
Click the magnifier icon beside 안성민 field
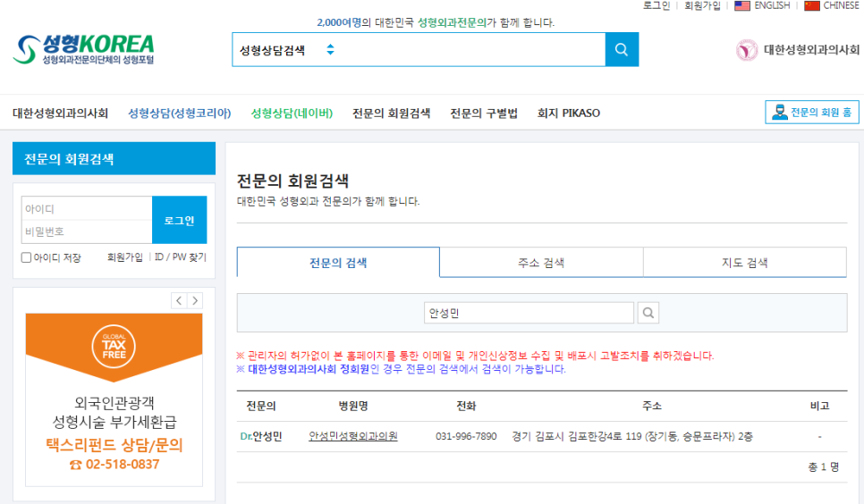648,313
